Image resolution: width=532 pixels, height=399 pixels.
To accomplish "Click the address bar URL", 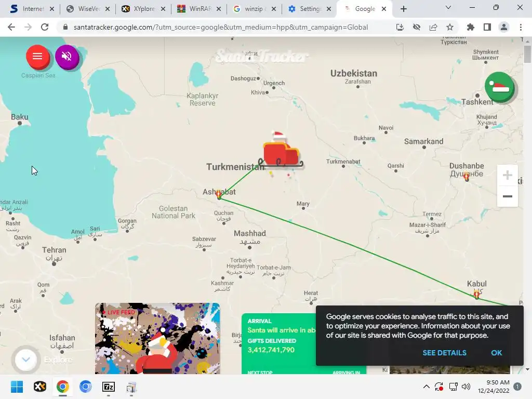I will click(x=220, y=27).
